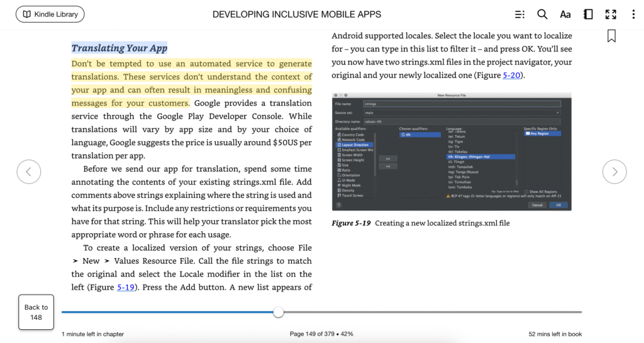Follow the Figure 5-19 link
The image size is (644, 343).
[126, 287]
